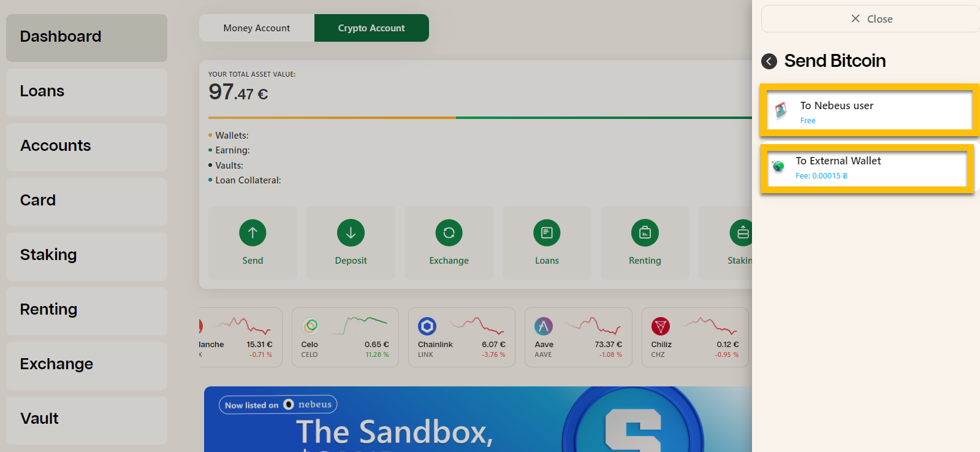
Task: Click the Aave coin logo
Action: (x=544, y=326)
